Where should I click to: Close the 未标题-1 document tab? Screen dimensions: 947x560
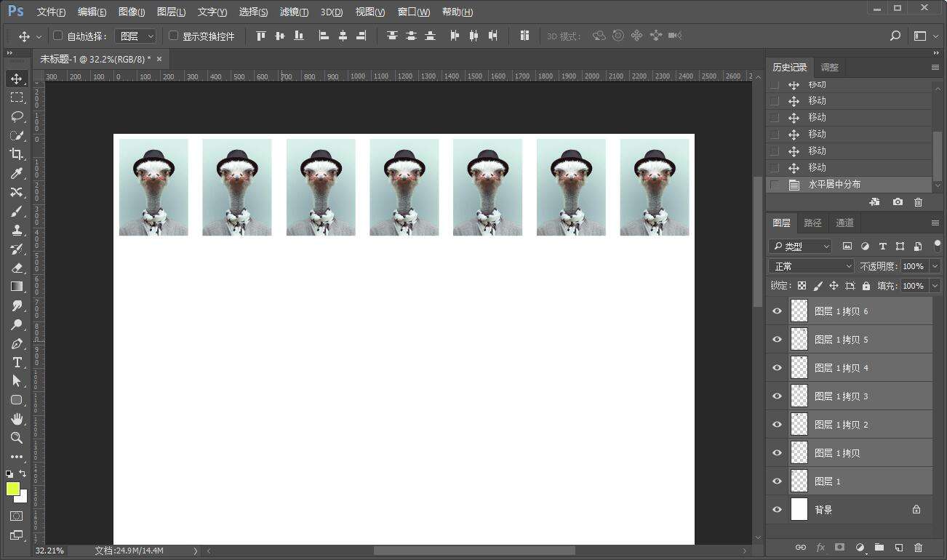159,59
